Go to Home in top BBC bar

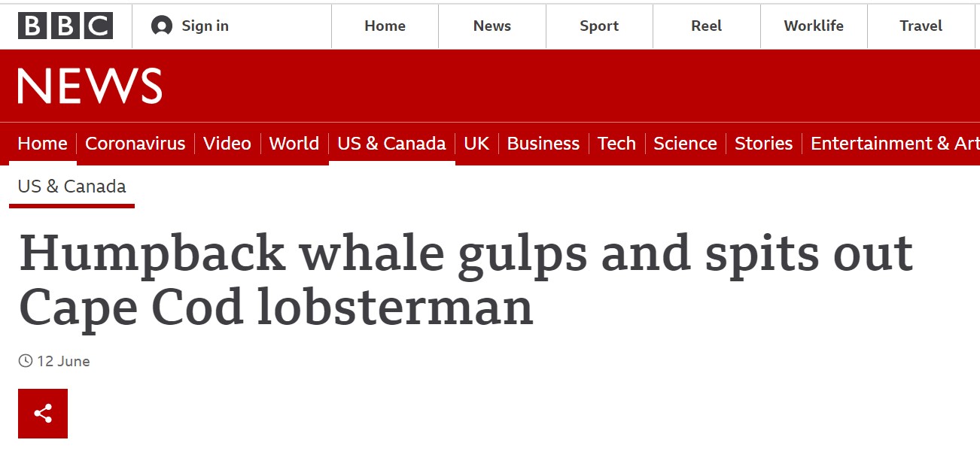tap(385, 26)
